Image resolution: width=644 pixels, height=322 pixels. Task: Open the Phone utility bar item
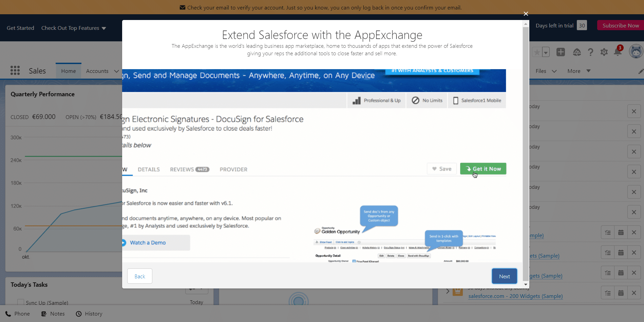tap(18, 314)
